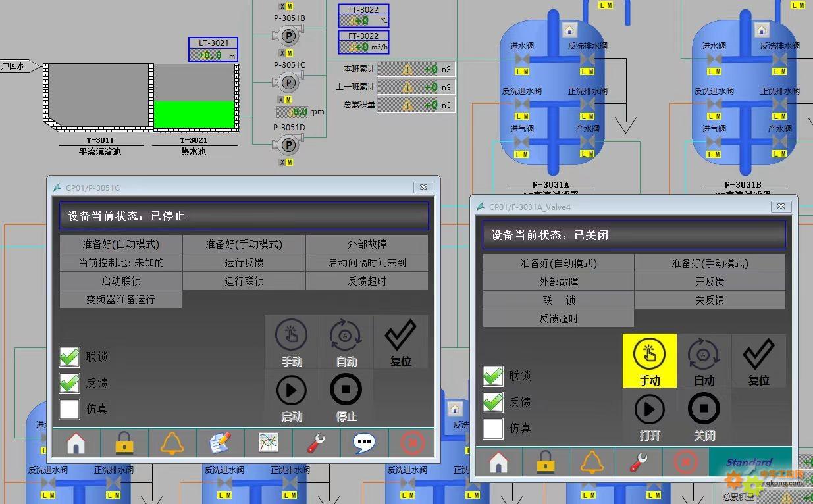Click padlock icon in F-3031A_Valve4 faceplate toolbar
The height and width of the screenshot is (504, 813).
(545, 463)
